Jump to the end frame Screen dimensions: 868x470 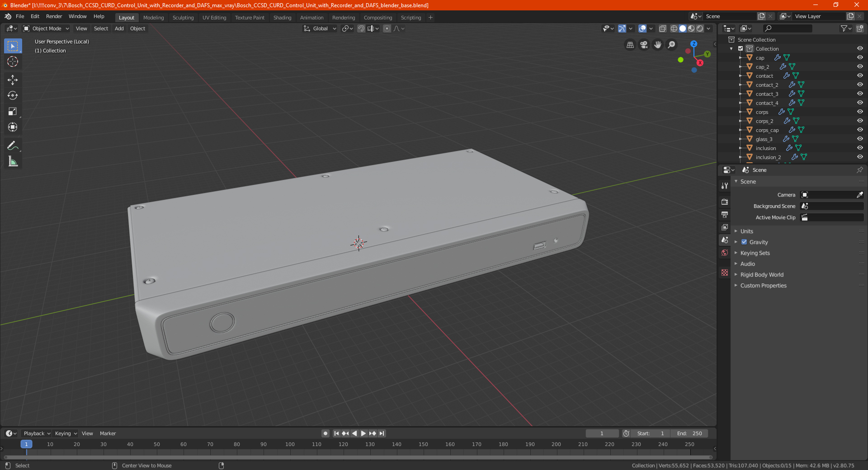tap(382, 433)
